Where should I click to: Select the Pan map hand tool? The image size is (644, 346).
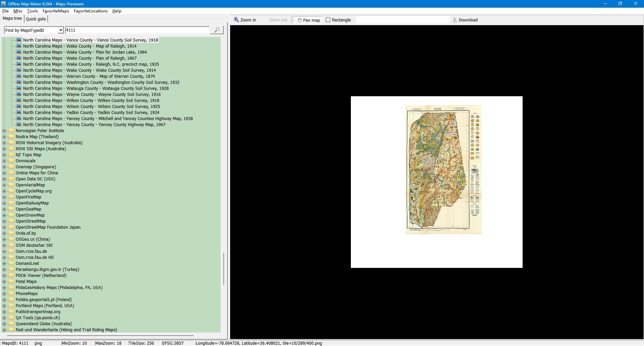308,20
